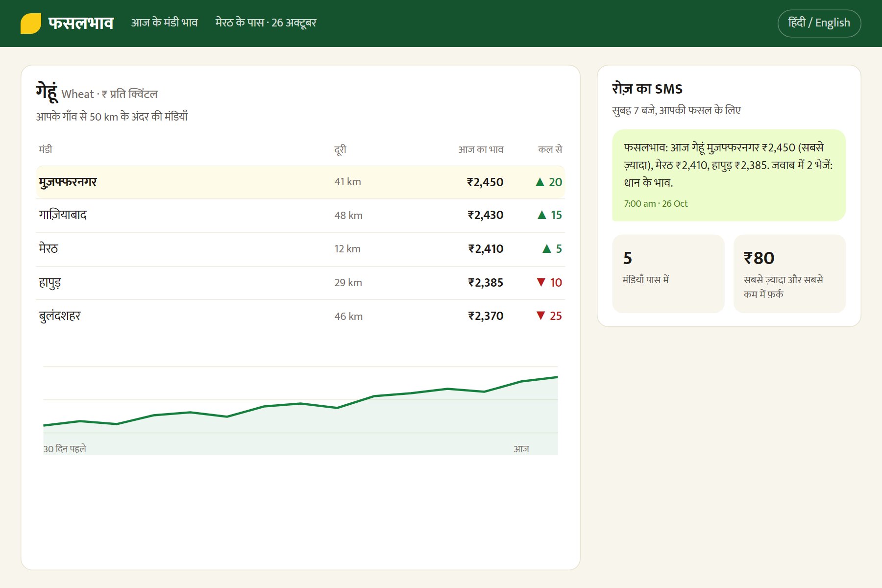Click the ₹2,410 price in the table

[486, 249]
